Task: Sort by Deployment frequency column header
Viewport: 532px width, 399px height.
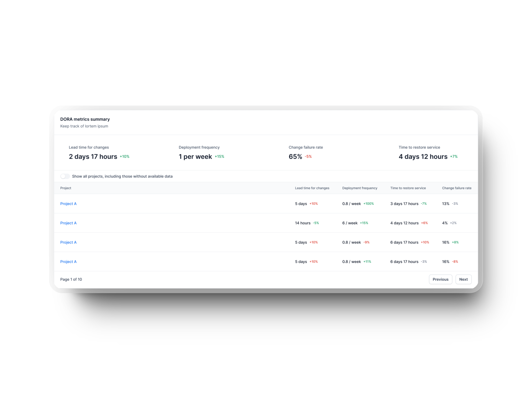Action: click(x=359, y=188)
